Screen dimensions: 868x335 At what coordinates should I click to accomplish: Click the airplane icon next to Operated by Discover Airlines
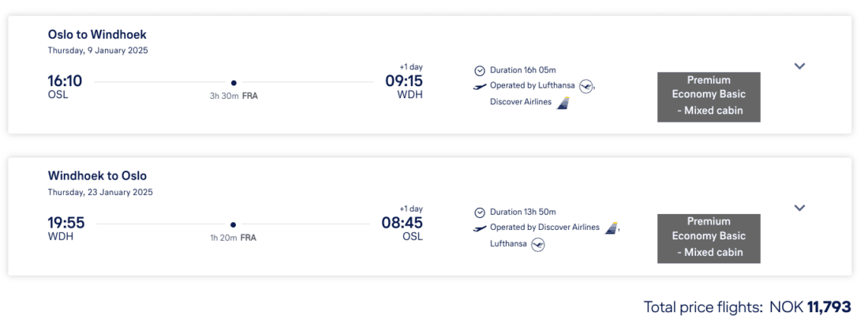click(480, 228)
